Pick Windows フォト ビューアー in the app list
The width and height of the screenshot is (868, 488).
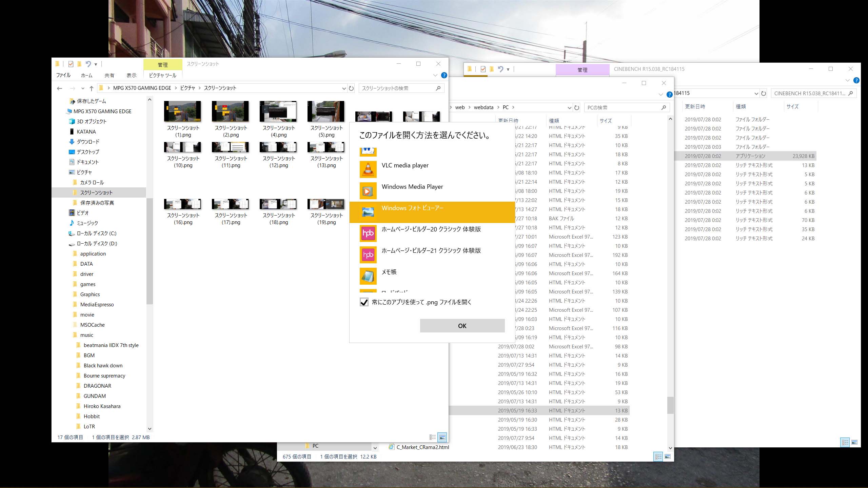coord(432,212)
